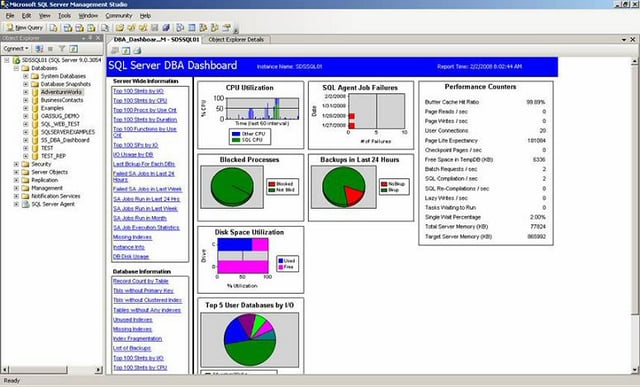
Task: Expand the System Databases node
Action: 25,76
